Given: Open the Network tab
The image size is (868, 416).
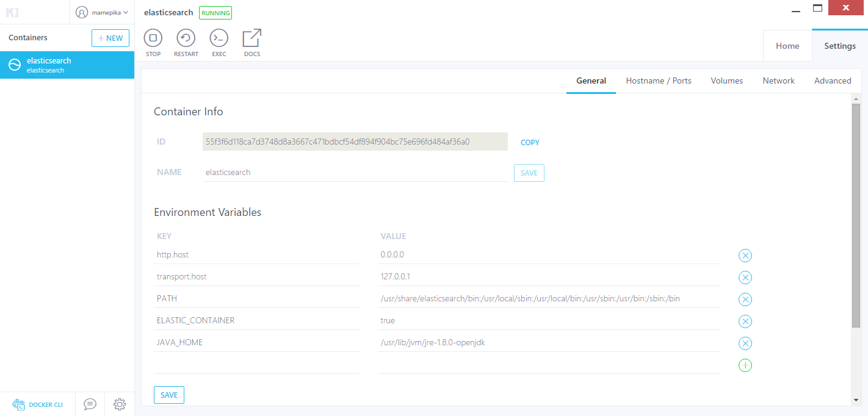Looking at the screenshot, I should pos(778,81).
